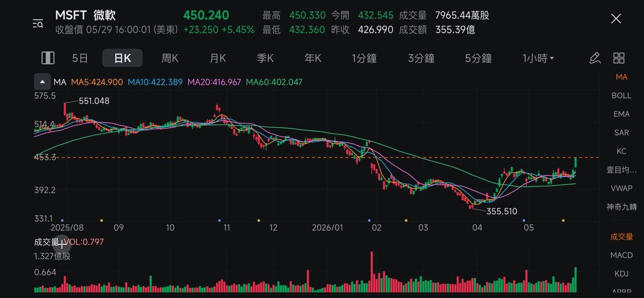
Task: Click the 551.048 high price label
Action: point(94,101)
